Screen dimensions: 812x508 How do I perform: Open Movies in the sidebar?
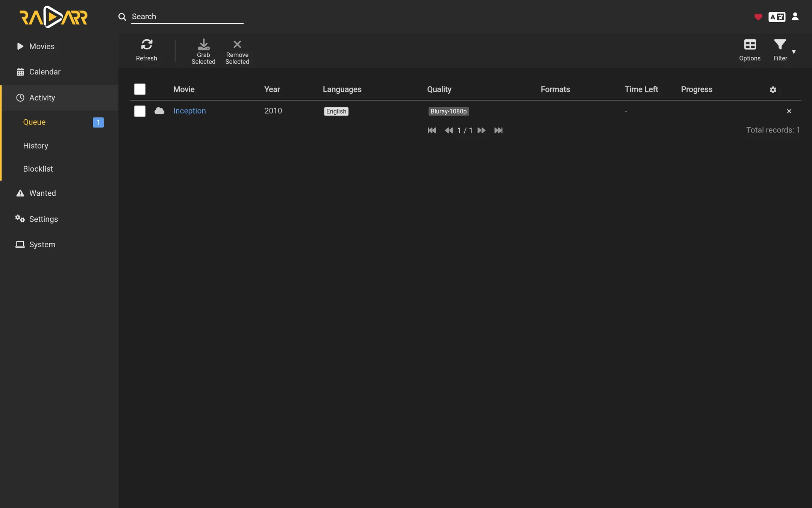tap(59, 46)
